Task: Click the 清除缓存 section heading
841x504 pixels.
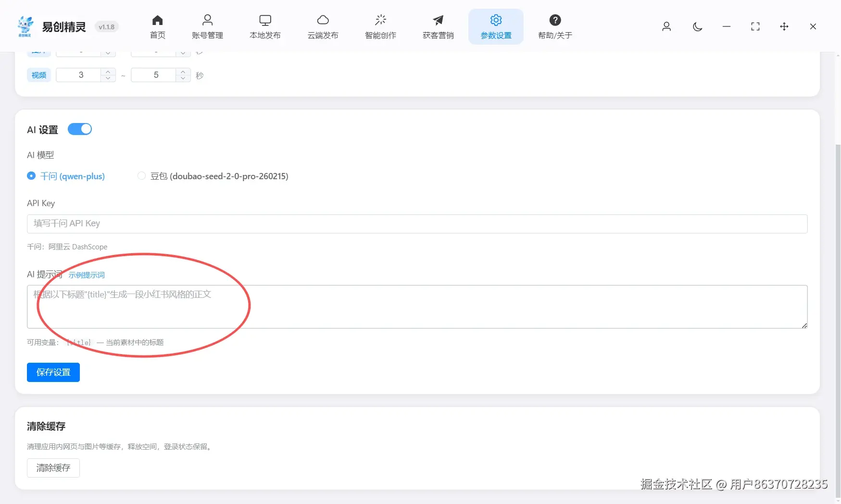Action: click(46, 427)
